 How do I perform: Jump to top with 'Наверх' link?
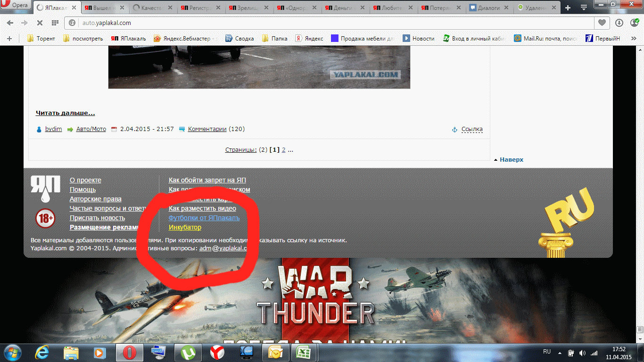(x=512, y=160)
